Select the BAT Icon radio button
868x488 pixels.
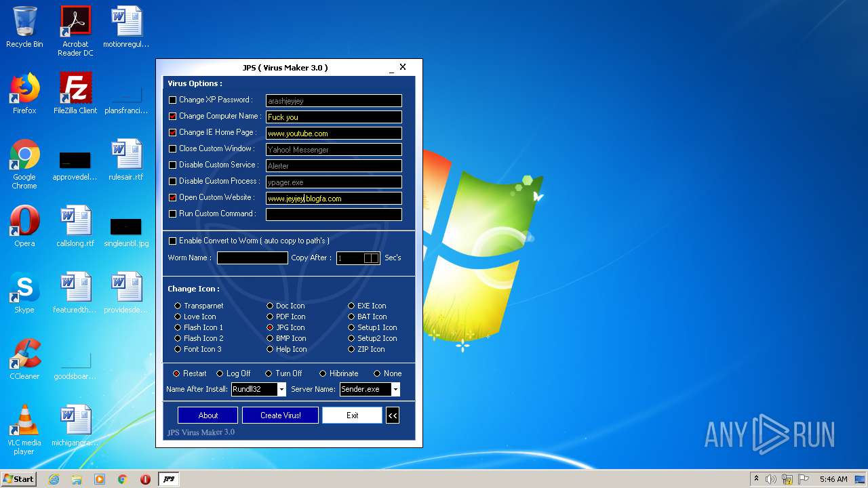(x=351, y=317)
